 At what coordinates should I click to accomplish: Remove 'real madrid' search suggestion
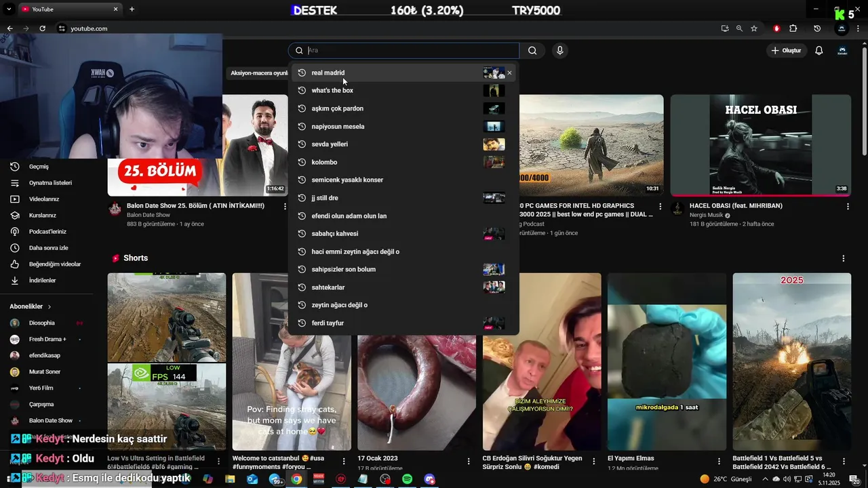[509, 73]
